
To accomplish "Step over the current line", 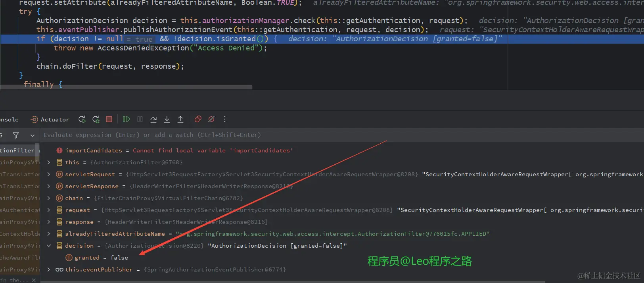I will [x=153, y=119].
